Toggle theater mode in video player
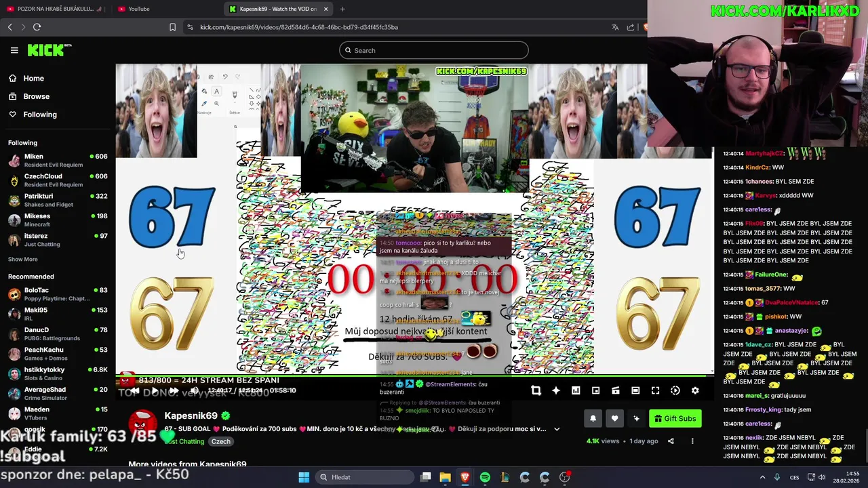The height and width of the screenshot is (488, 868). click(x=635, y=390)
